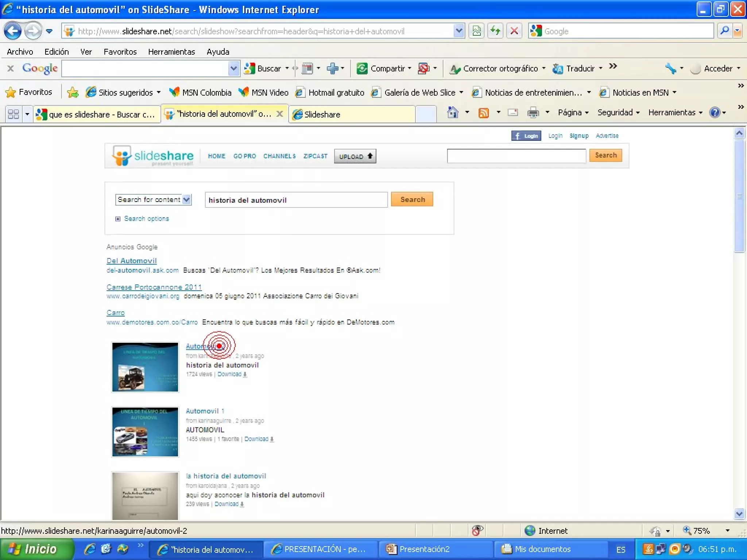Click the Print printer icon

pyautogui.click(x=533, y=113)
